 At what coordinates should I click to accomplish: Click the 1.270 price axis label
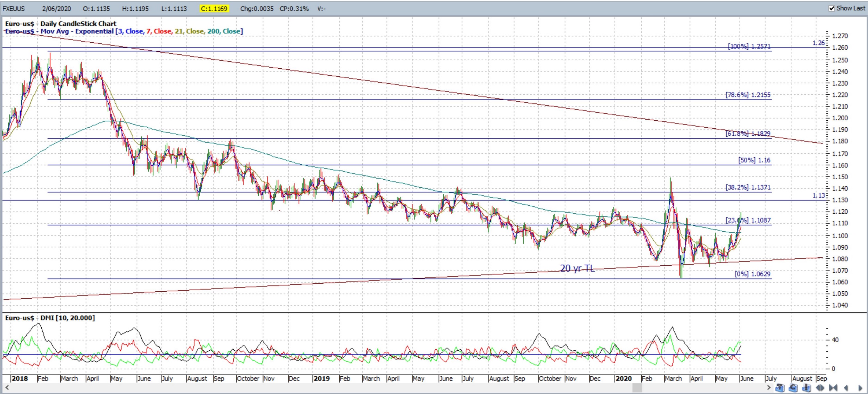coord(840,36)
